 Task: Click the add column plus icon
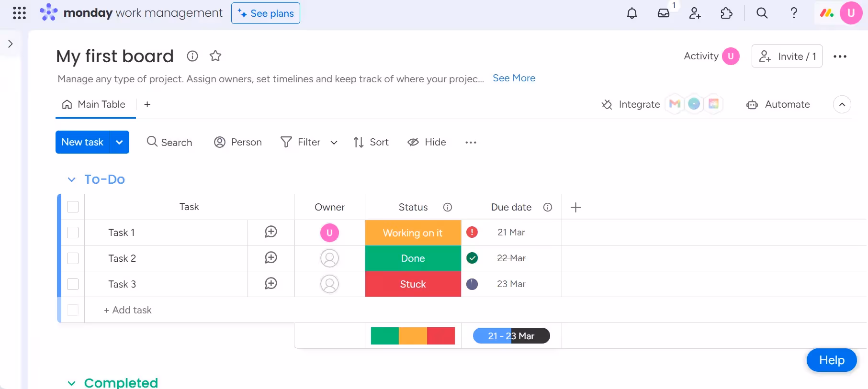click(575, 207)
